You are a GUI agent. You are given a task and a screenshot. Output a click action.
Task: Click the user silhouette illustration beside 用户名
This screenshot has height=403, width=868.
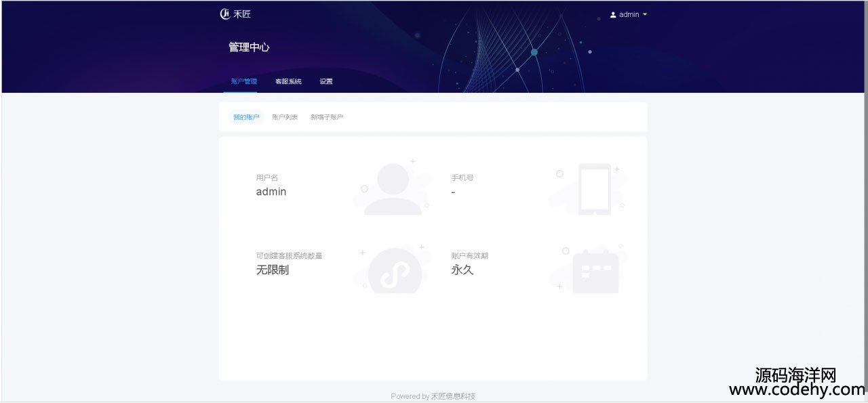tap(393, 189)
